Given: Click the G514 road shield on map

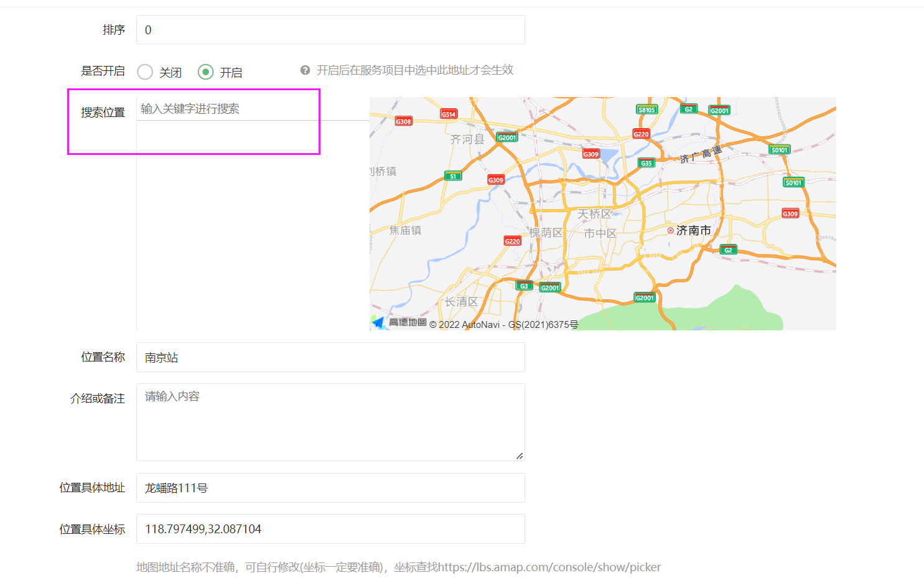Looking at the screenshot, I should pyautogui.click(x=449, y=114).
